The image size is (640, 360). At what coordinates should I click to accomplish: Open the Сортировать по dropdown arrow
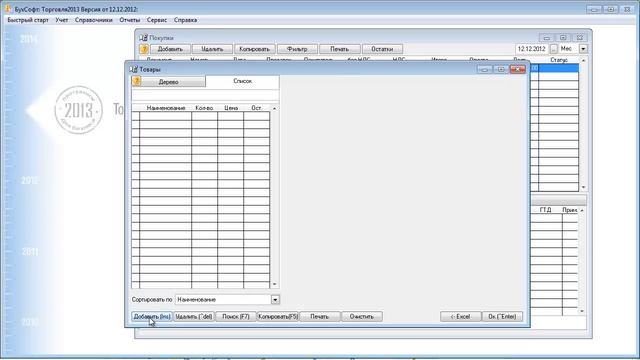(275, 300)
